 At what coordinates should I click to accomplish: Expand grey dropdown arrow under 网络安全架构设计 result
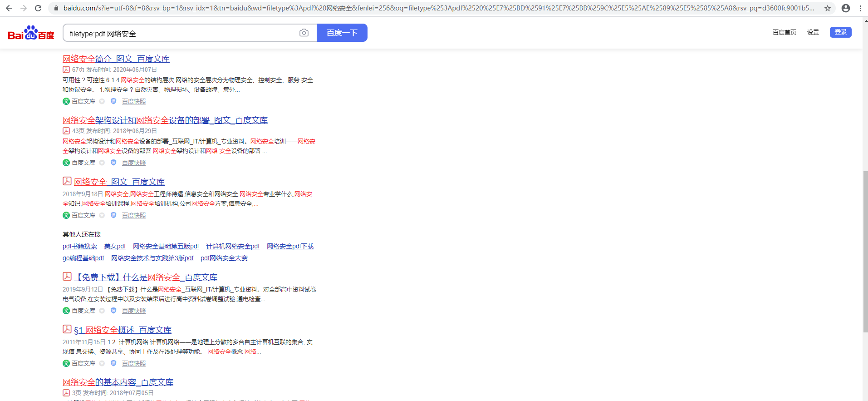(x=102, y=163)
